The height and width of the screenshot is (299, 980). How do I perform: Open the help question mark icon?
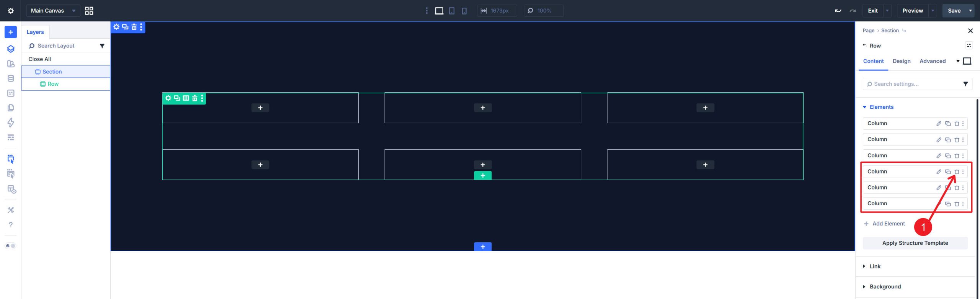click(x=11, y=225)
